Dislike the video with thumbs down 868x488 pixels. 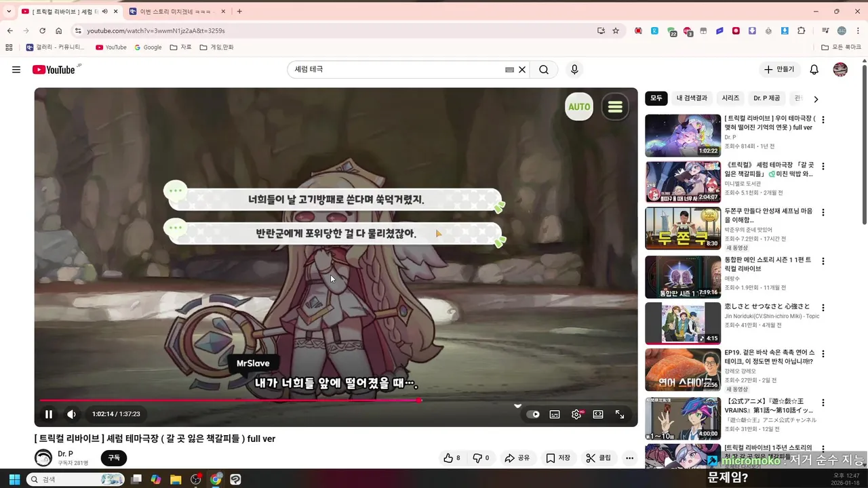click(481, 458)
